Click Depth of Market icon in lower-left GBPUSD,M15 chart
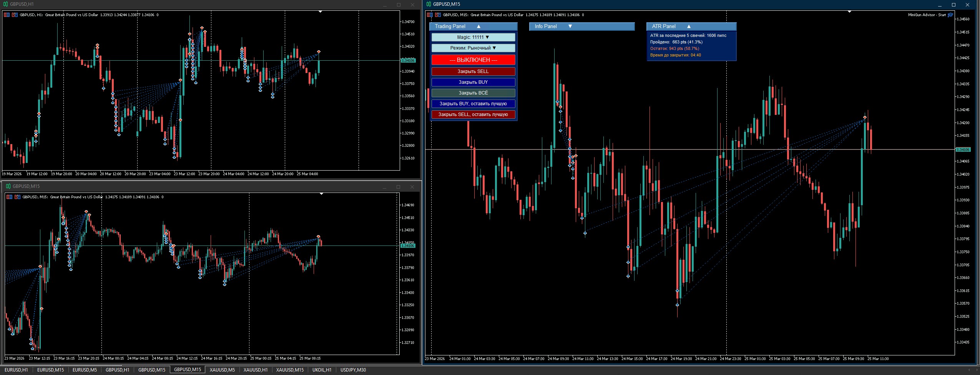The image size is (980, 375). point(17,197)
